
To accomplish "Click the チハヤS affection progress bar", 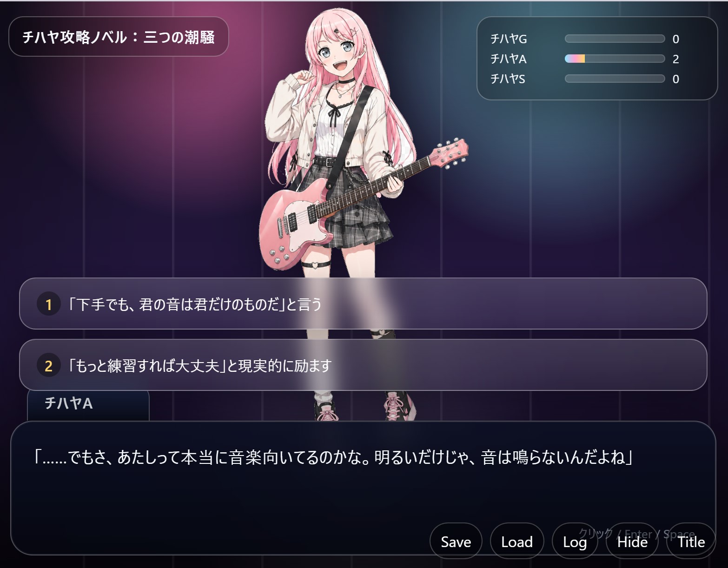I will (x=615, y=79).
